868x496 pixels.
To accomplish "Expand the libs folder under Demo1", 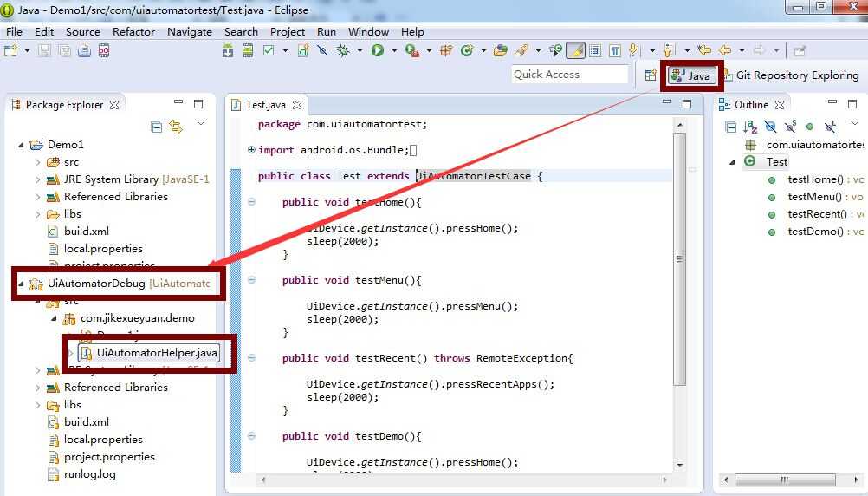I will pyautogui.click(x=37, y=214).
